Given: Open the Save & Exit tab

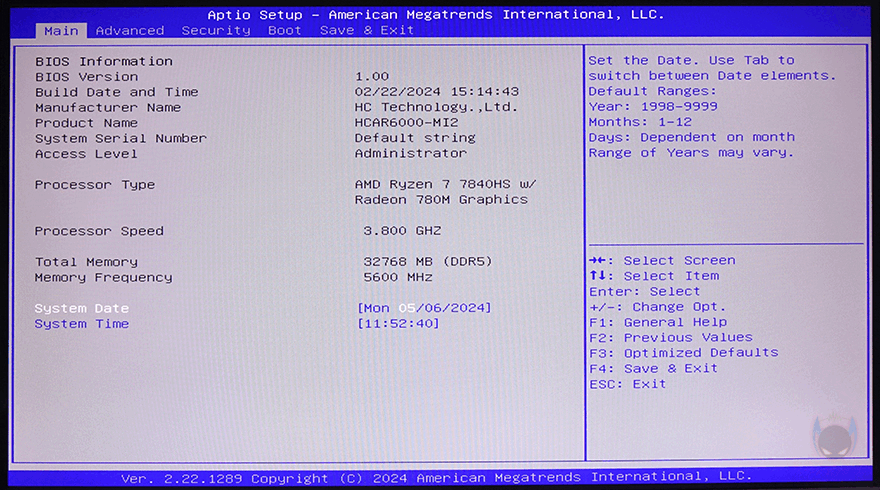Looking at the screenshot, I should [366, 30].
